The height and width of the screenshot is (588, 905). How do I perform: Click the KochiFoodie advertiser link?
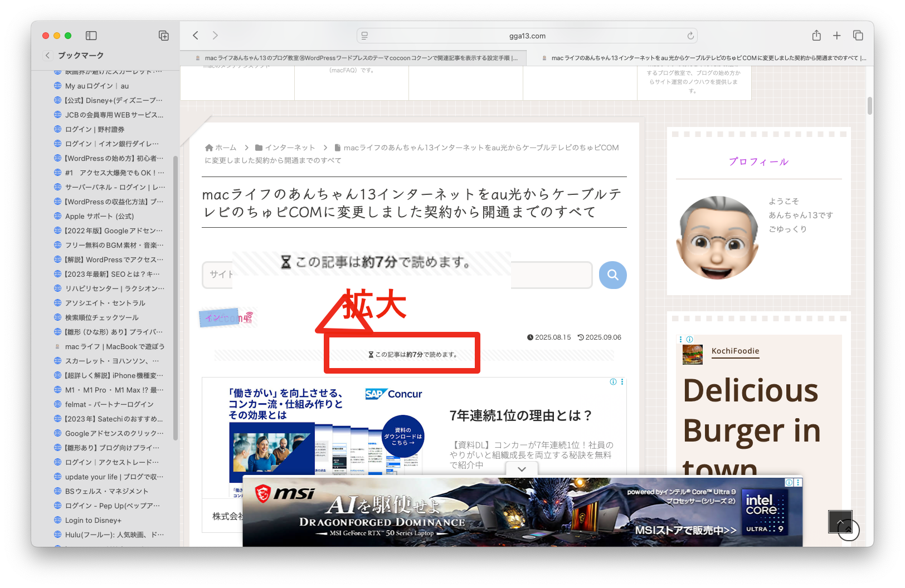[x=735, y=351]
